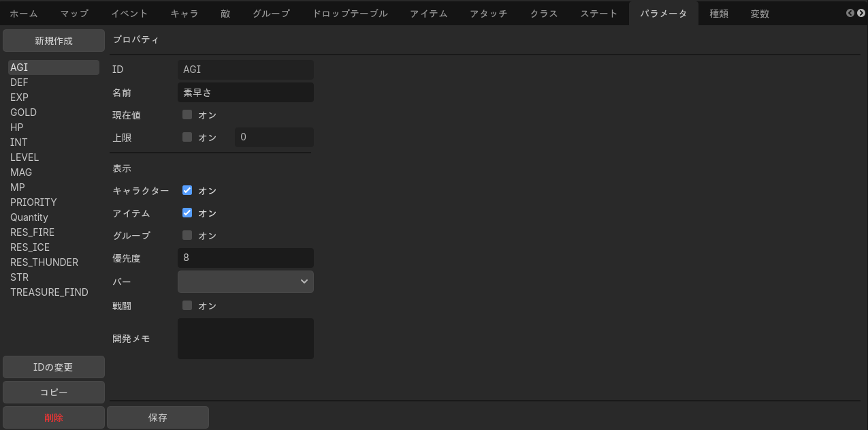Open the 種類 tab

click(719, 14)
